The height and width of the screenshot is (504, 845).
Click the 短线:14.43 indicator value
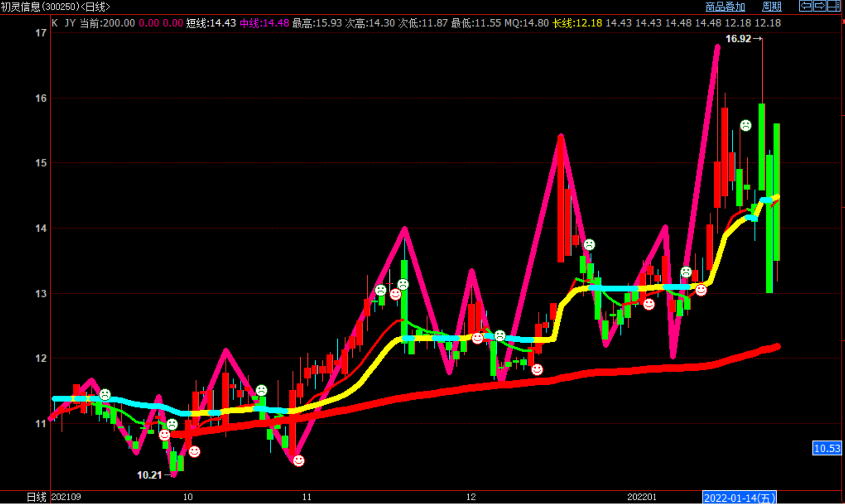pos(211,23)
